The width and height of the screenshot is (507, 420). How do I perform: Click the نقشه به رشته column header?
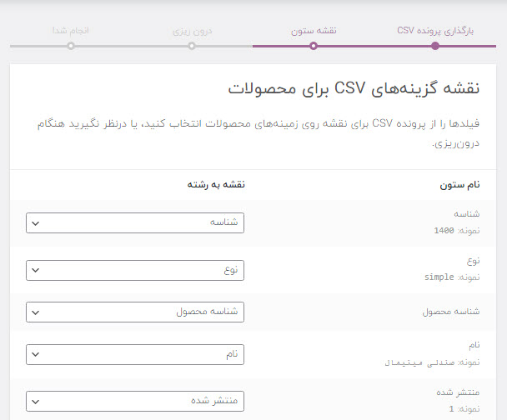(216, 184)
